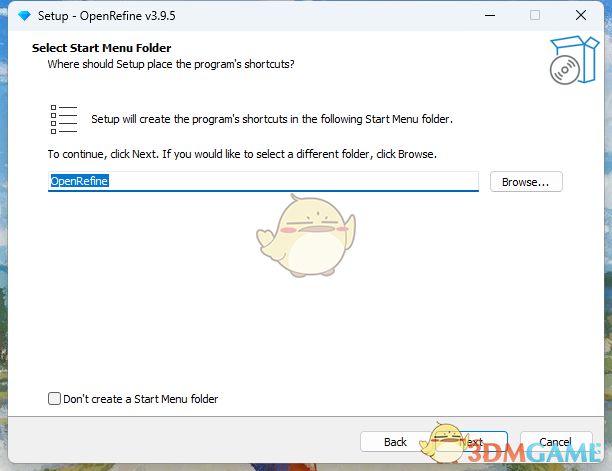Screen dimensions: 612x471
Task: Click 'Setup will create the program's shortcuts' text
Action: (272, 119)
